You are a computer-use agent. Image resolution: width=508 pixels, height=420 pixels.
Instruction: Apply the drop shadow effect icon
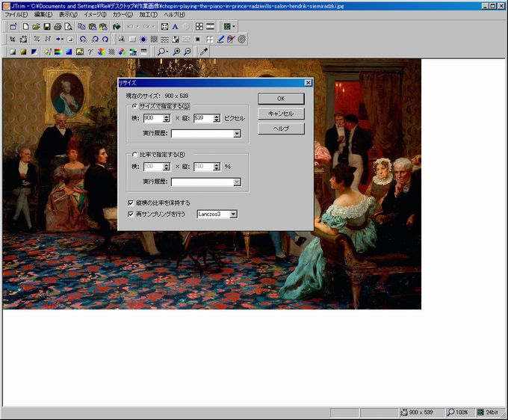(x=121, y=39)
